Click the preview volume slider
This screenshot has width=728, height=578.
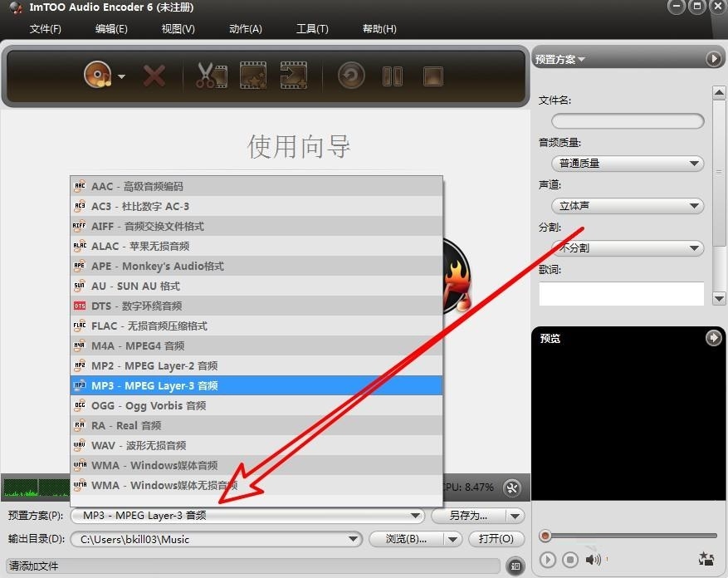(x=607, y=560)
